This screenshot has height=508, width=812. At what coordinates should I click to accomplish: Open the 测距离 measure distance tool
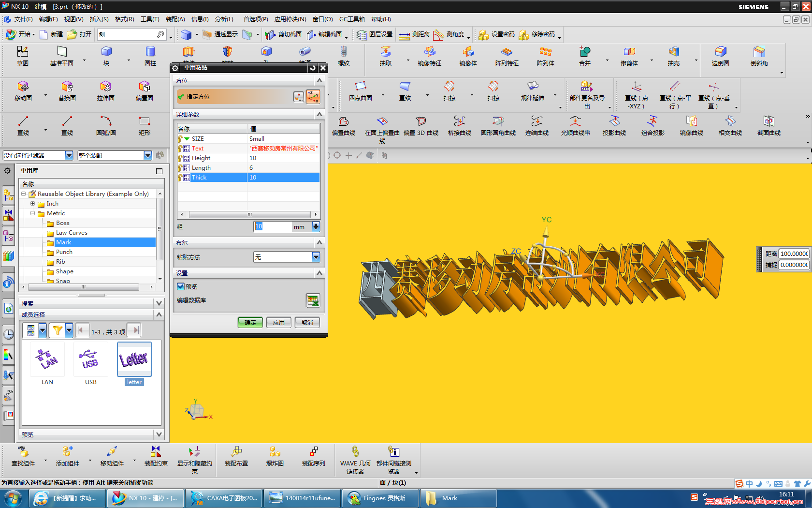point(414,34)
